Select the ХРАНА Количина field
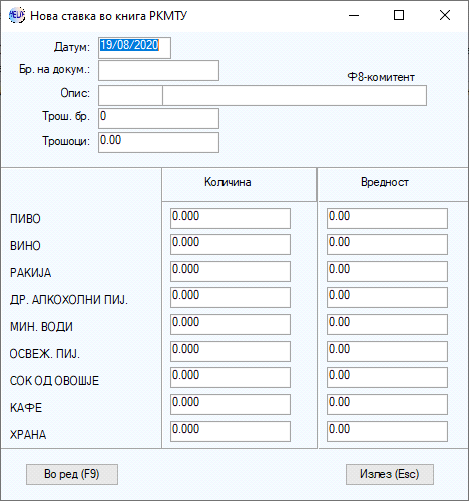Viewport: 469px width, 501px height. [x=230, y=431]
